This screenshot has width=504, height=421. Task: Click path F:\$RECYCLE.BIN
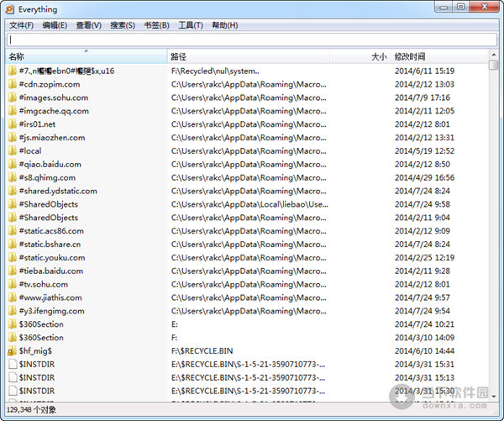[202, 351]
